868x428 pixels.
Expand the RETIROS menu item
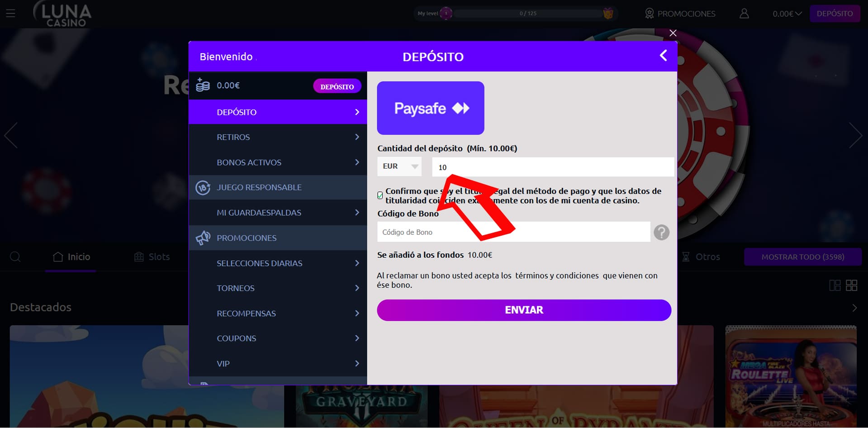pyautogui.click(x=278, y=137)
